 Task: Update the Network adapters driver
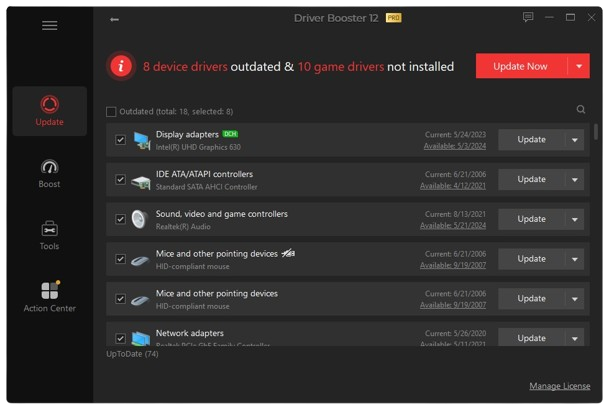531,338
